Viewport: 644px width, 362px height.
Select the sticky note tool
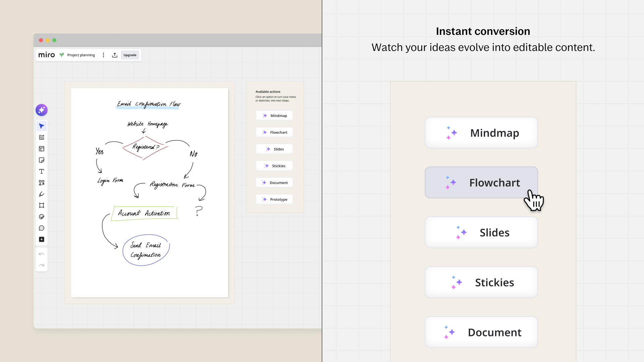coord(42,160)
